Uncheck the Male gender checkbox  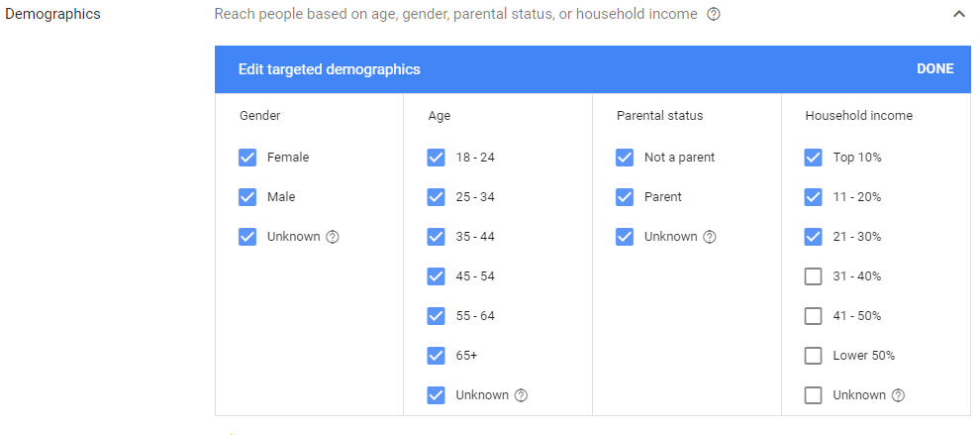247,197
